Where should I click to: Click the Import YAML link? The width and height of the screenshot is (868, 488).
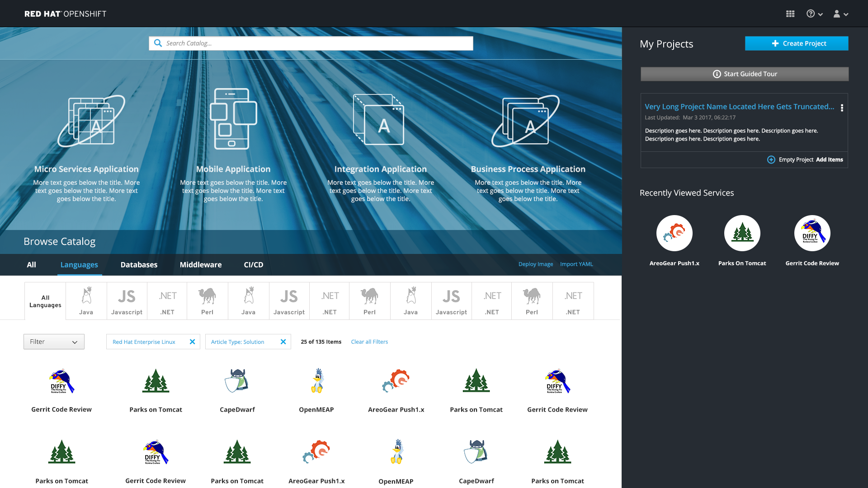[x=576, y=264]
